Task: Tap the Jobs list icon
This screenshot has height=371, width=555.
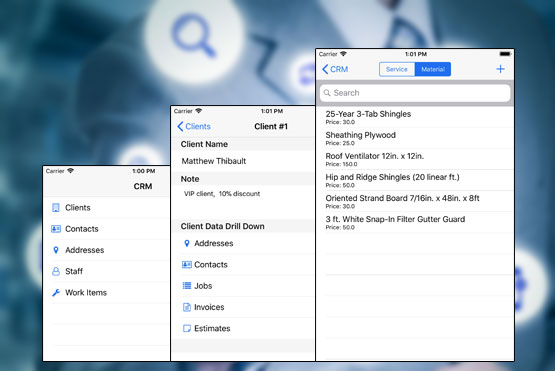Action: click(x=187, y=286)
